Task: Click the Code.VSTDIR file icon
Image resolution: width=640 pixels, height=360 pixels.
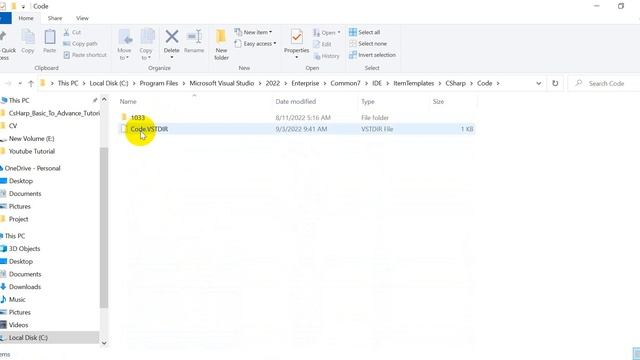Action: 124,129
